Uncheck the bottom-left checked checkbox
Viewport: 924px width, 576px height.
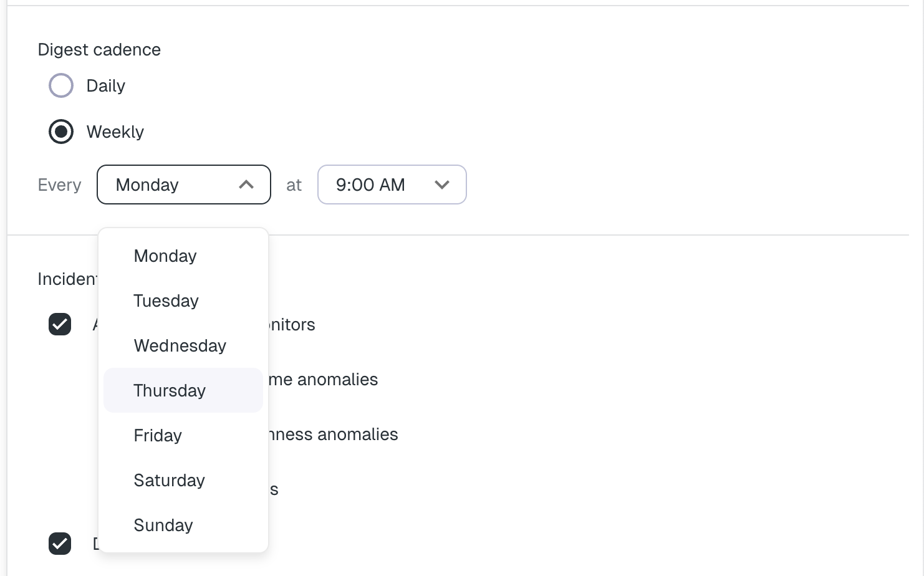(60, 544)
